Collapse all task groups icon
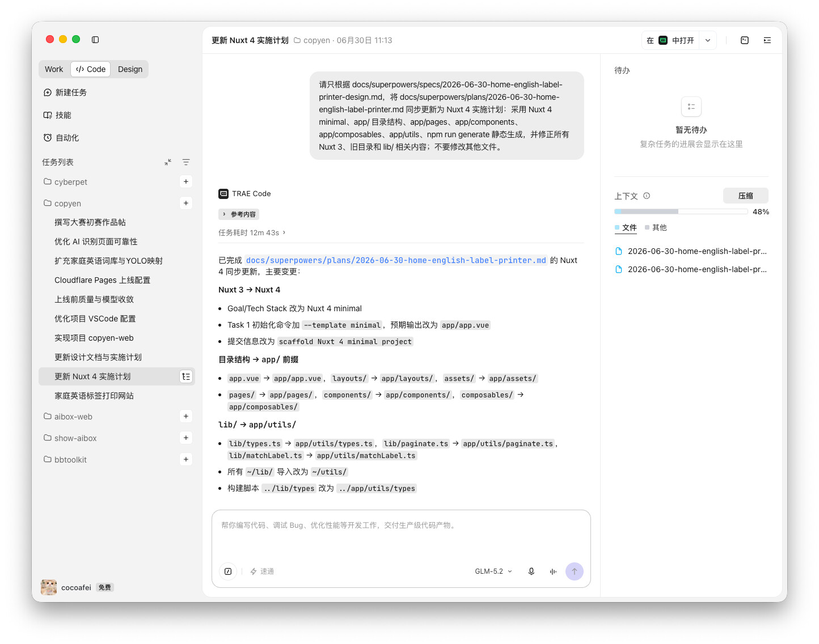This screenshot has height=644, width=819. tap(168, 162)
